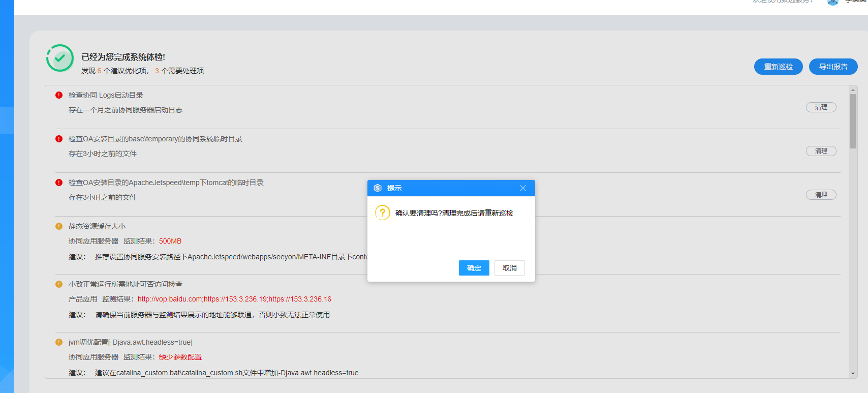The height and width of the screenshot is (393, 868).
Task: Click the title jvm调优配置[-Djava.awt.headless=true]
Action: point(131,342)
